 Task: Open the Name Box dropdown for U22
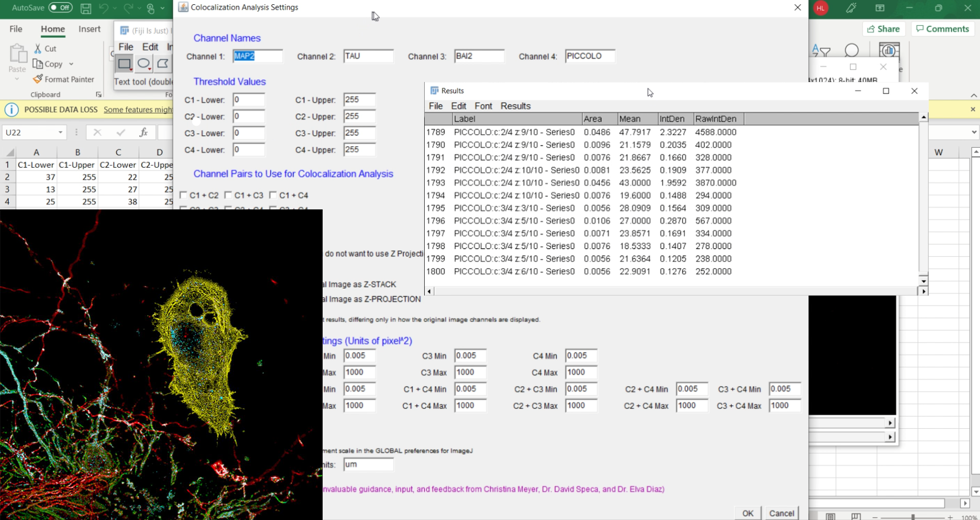point(60,132)
